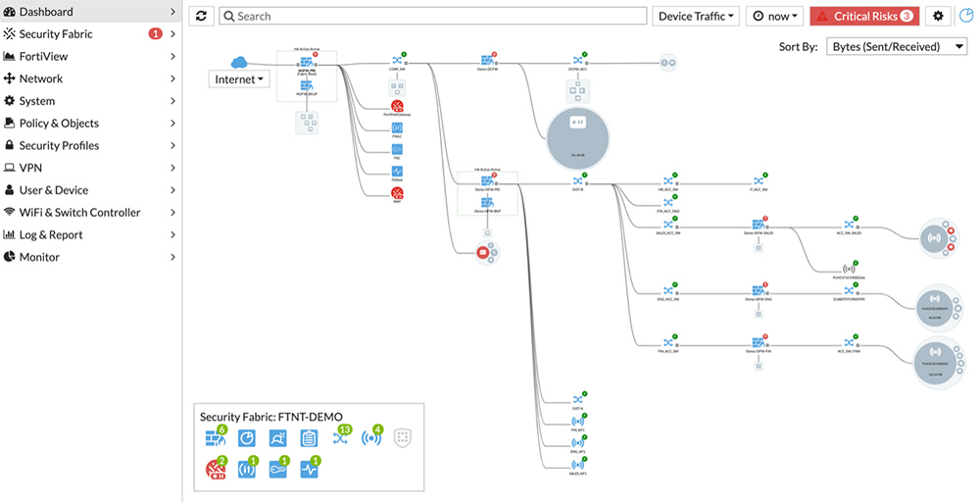The width and height of the screenshot is (980, 504).
Task: Open the Sort By Bytes dropdown
Action: tap(897, 46)
